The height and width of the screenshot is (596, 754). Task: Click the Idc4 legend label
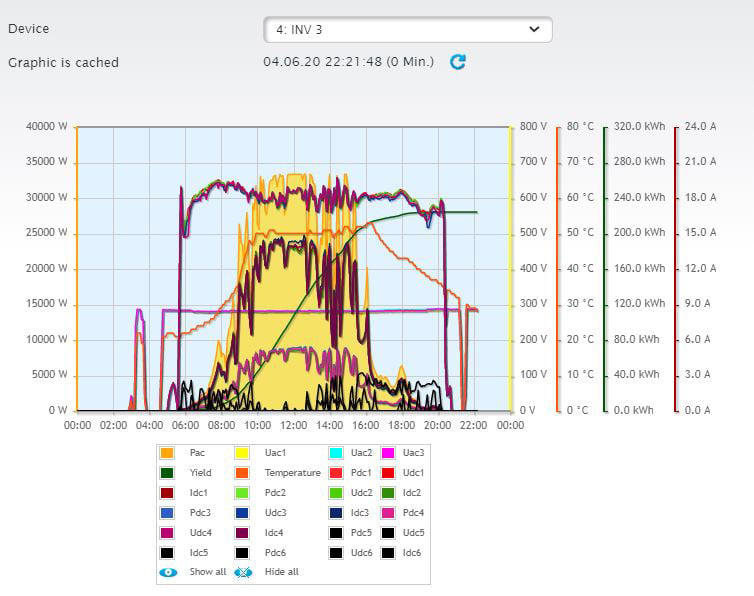(274, 533)
